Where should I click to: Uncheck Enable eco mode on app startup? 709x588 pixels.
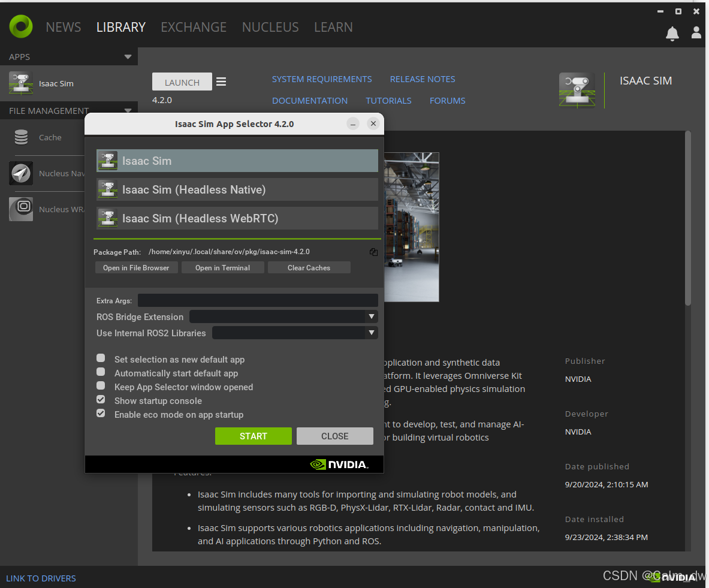point(101,414)
